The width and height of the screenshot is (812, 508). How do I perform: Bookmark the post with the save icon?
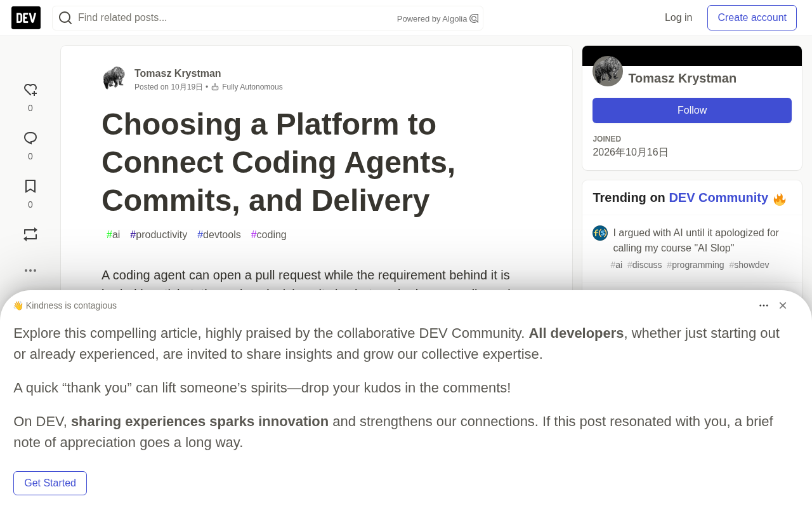(x=30, y=187)
